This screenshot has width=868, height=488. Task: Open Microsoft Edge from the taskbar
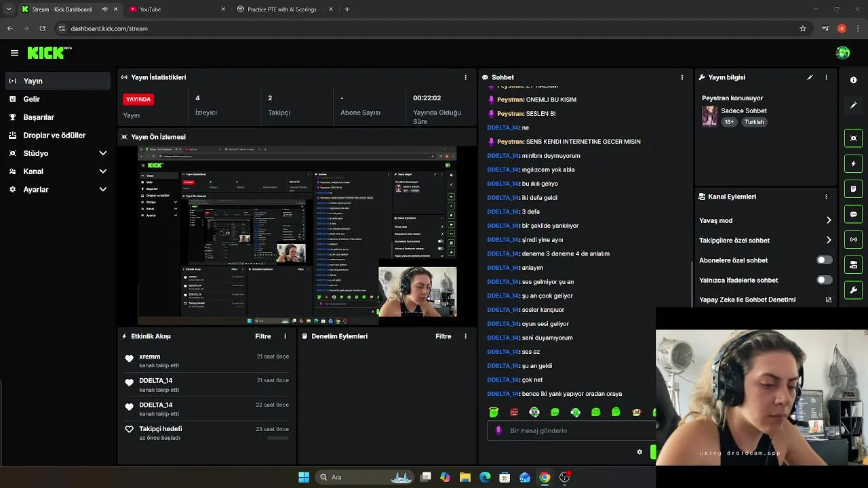click(x=485, y=477)
